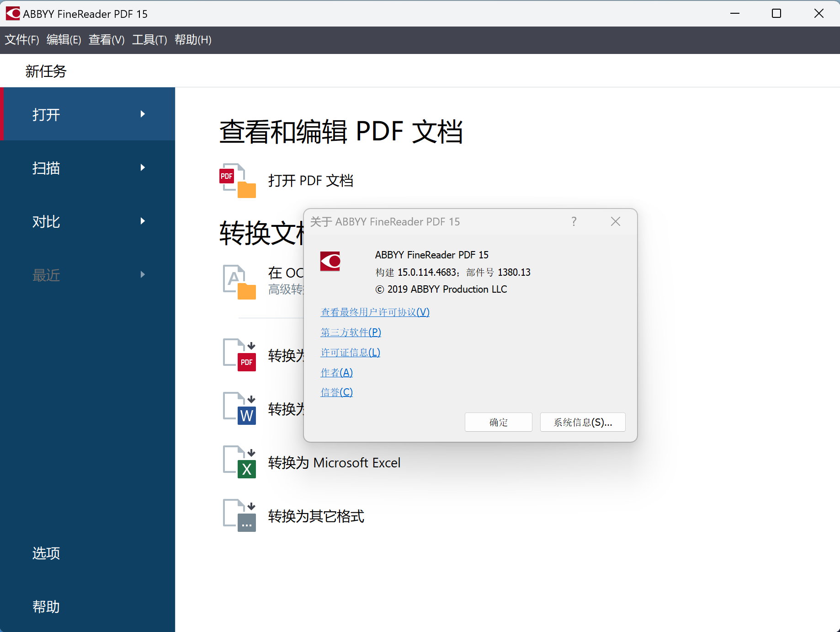Click the Convert to PDF icon
The width and height of the screenshot is (840, 632).
[x=239, y=355]
